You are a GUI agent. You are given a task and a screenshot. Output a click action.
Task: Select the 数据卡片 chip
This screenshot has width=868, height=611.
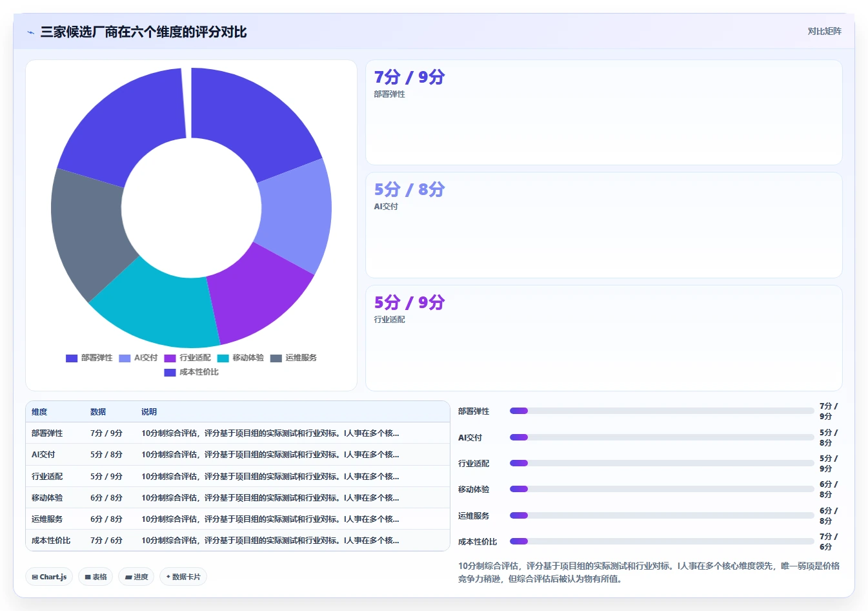pos(183,577)
